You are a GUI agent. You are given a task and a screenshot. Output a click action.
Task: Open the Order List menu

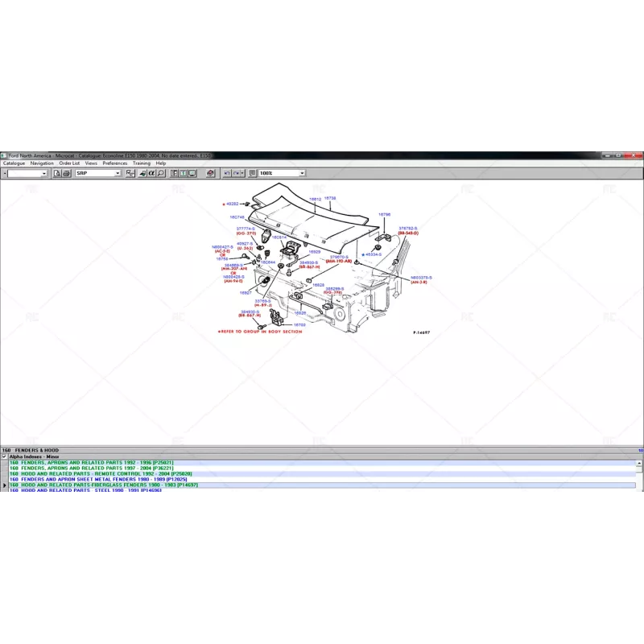tap(69, 163)
